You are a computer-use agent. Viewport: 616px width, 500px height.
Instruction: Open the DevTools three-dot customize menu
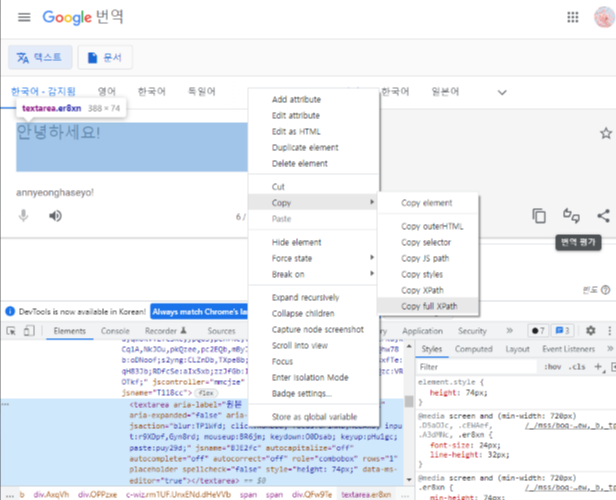pyautogui.click(x=609, y=330)
